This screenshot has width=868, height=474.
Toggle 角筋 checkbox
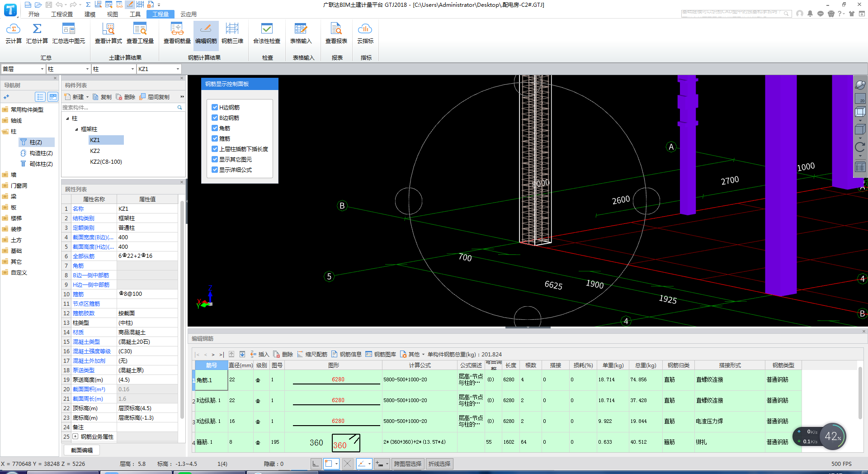[215, 128]
